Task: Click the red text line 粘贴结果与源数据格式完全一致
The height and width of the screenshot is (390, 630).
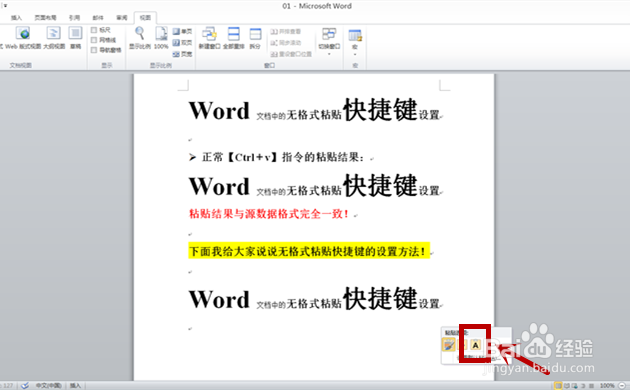Action: [268, 214]
